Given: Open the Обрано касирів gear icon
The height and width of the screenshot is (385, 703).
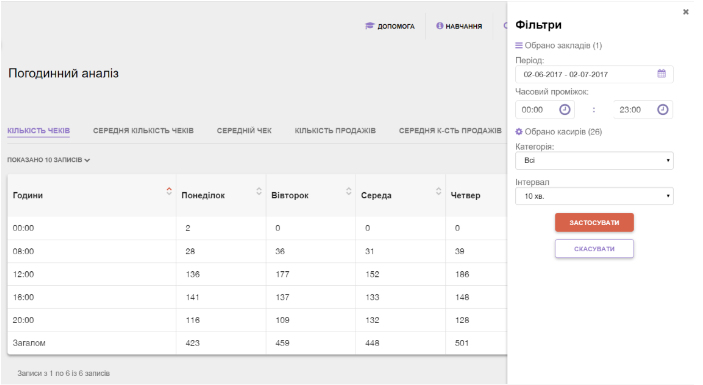Looking at the screenshot, I should coord(519,132).
